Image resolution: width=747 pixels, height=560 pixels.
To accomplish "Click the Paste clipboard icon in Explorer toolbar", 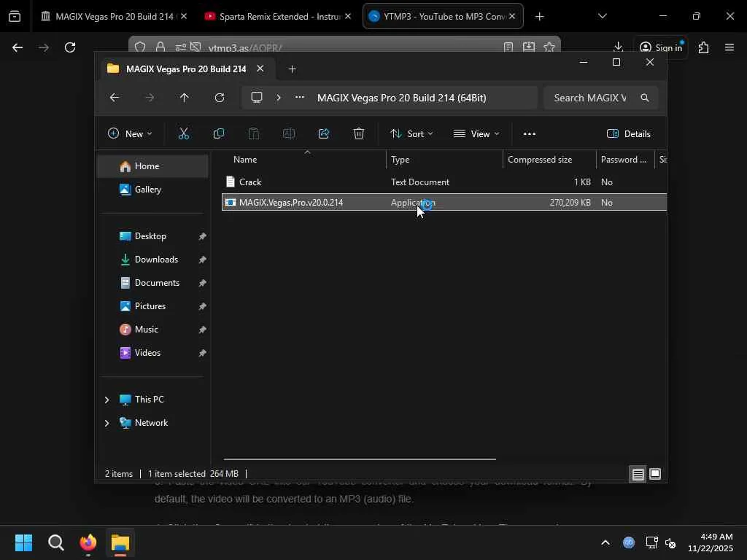I will (x=254, y=134).
